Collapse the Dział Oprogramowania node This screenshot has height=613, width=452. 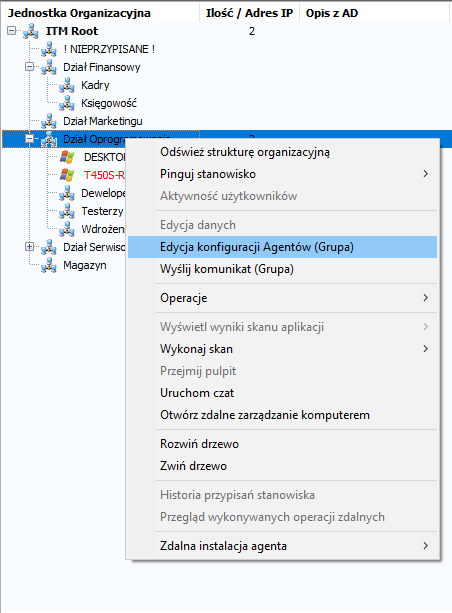click(30, 138)
